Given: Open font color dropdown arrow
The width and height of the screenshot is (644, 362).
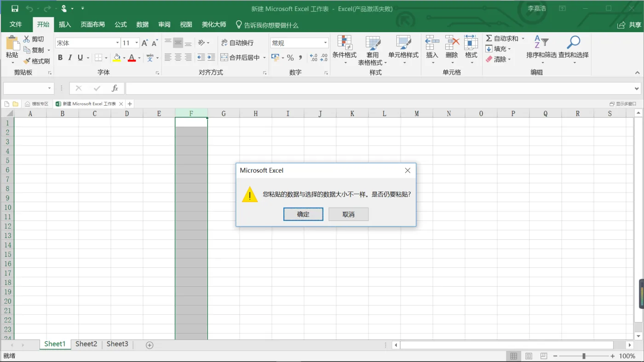Looking at the screenshot, I should pyautogui.click(x=139, y=58).
